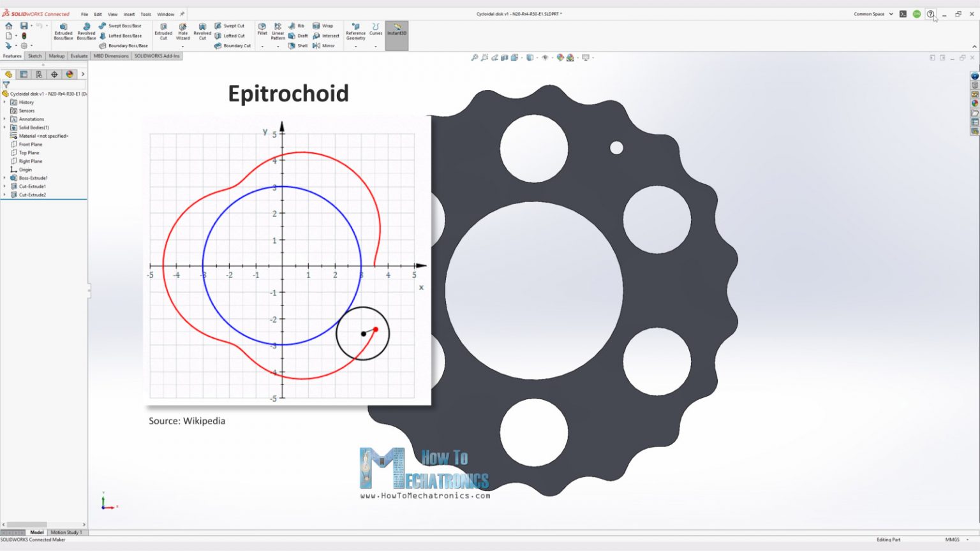Toggle the View Settings visibility icon
This screenshot has height=551, width=980.
(x=546, y=57)
